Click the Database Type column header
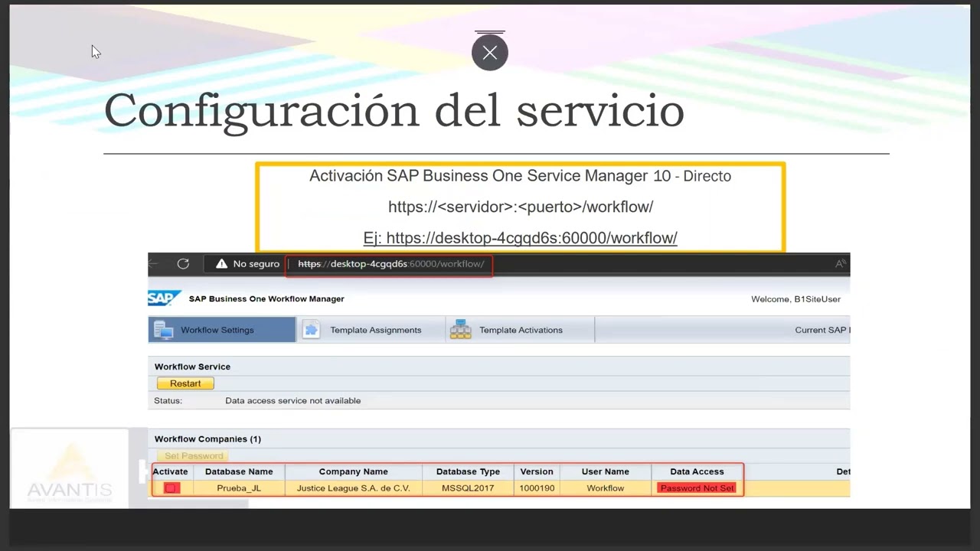Image resolution: width=980 pixels, height=551 pixels. point(468,471)
